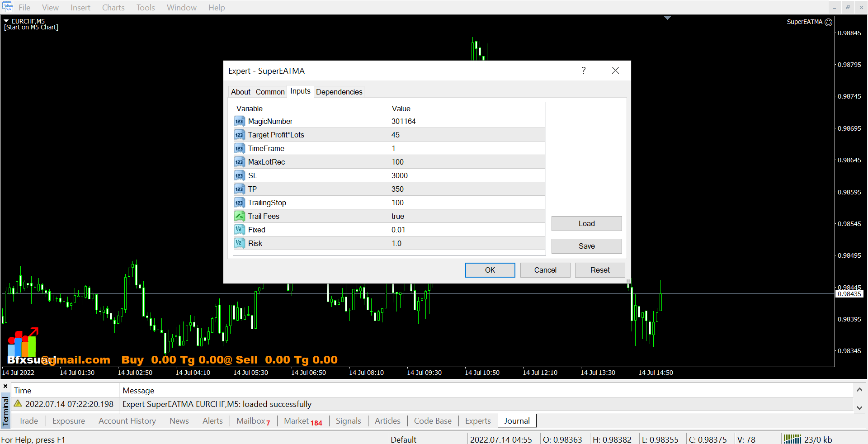This screenshot has width=868, height=444.
Task: Open the Charts menu
Action: click(x=113, y=8)
